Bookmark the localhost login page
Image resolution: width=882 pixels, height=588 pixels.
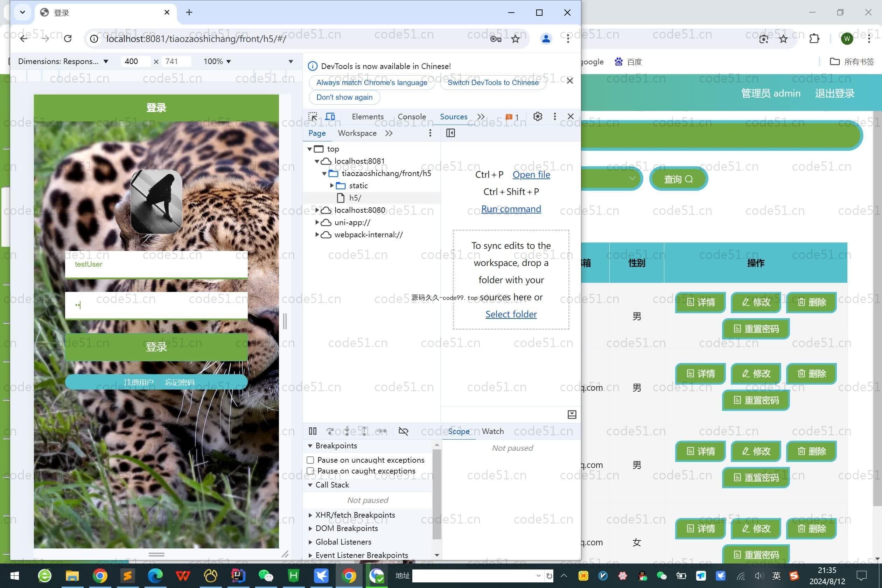coord(515,38)
